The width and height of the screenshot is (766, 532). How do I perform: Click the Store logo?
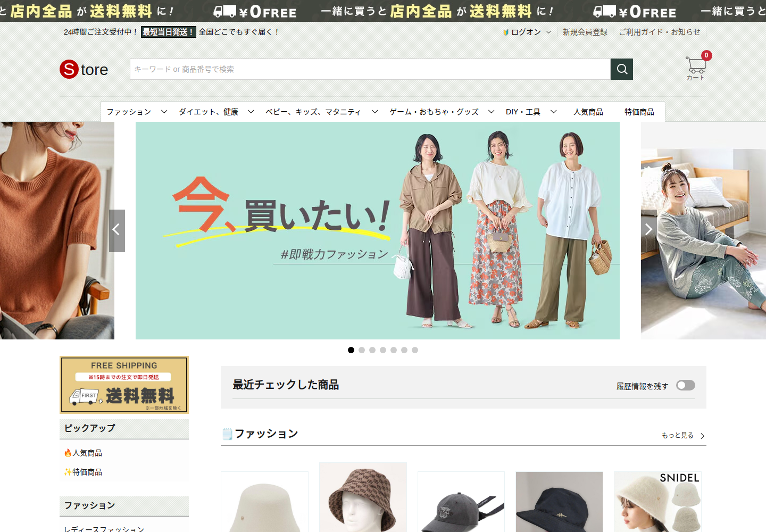pos(84,69)
